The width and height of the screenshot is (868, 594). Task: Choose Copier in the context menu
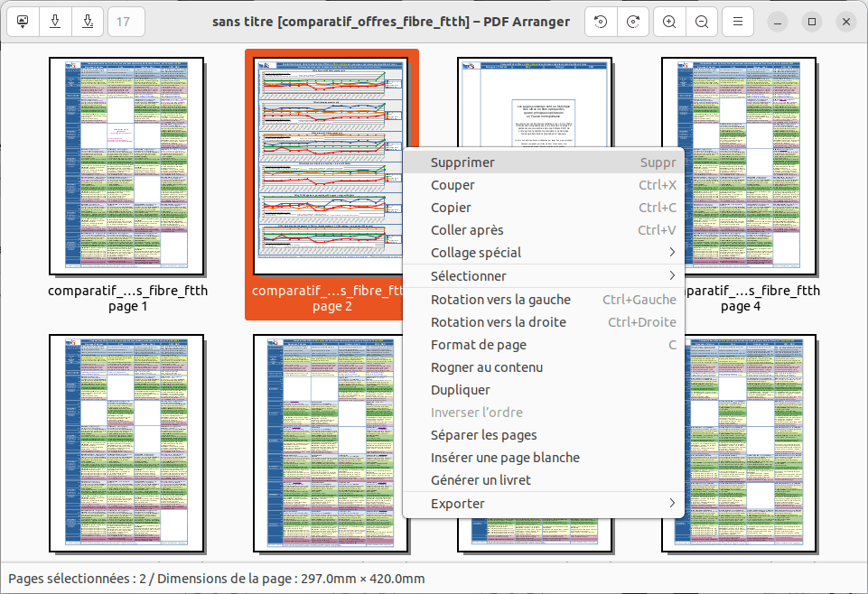pyautogui.click(x=544, y=208)
